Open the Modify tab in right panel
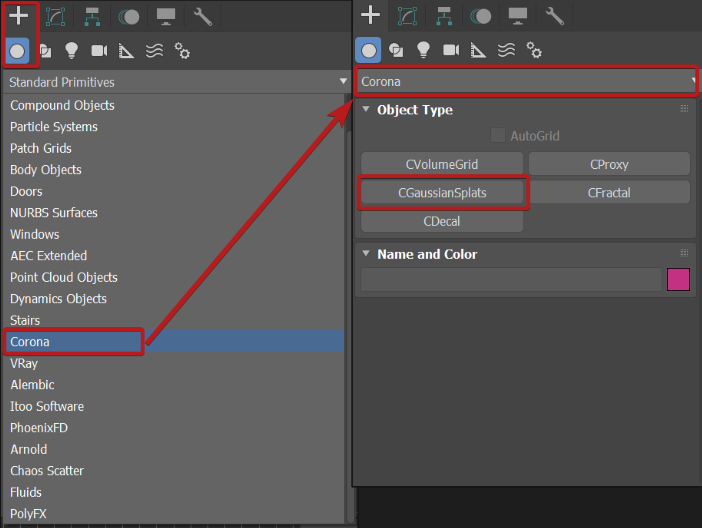 click(407, 16)
